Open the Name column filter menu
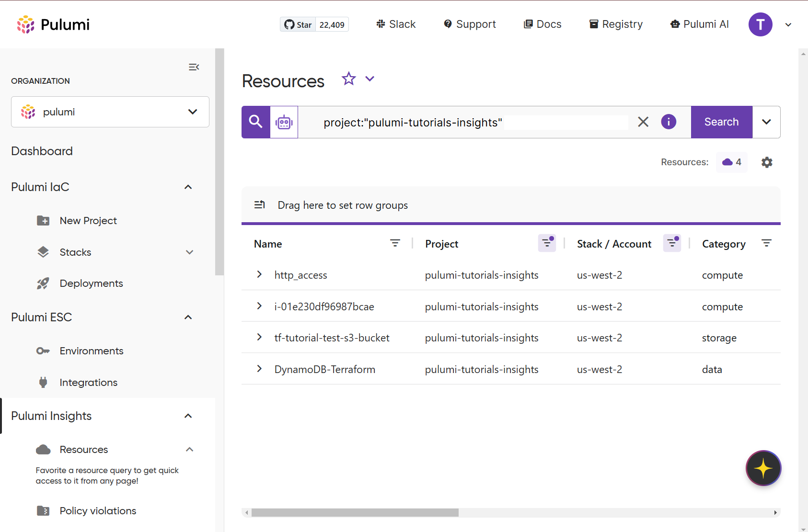The image size is (808, 532). click(x=395, y=243)
